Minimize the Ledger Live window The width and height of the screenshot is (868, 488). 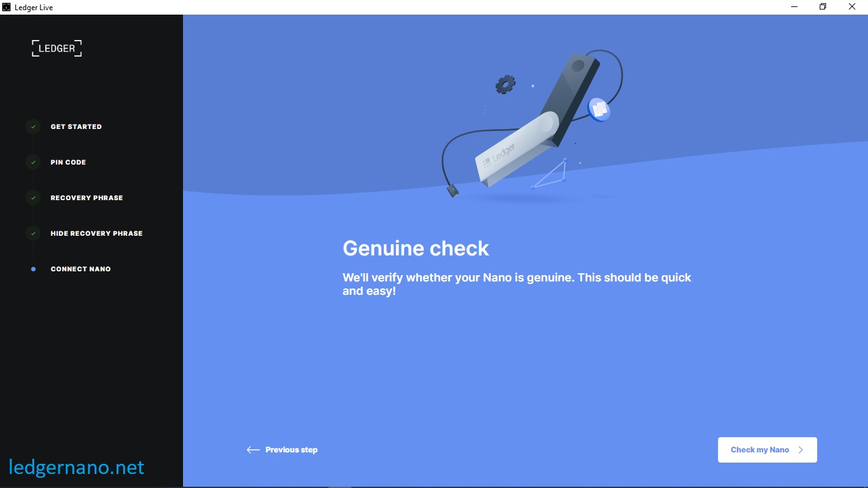[x=794, y=7]
